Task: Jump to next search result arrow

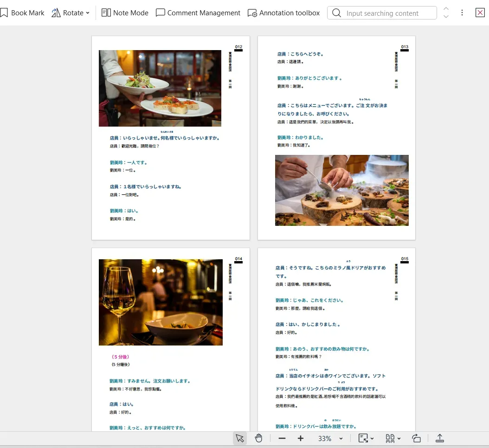Action: [446, 17]
